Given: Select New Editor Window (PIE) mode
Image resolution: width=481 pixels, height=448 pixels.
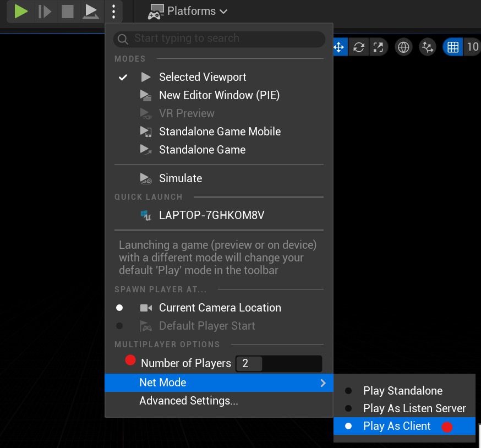Looking at the screenshot, I should [x=219, y=95].
